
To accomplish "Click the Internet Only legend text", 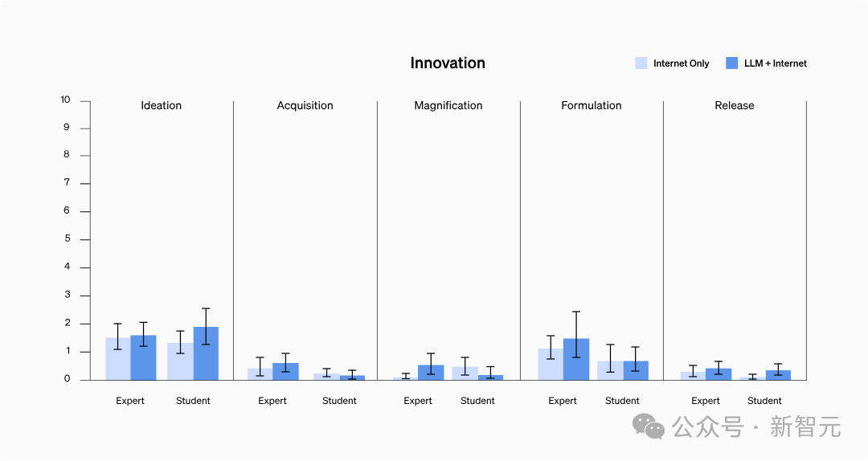I will pyautogui.click(x=681, y=63).
